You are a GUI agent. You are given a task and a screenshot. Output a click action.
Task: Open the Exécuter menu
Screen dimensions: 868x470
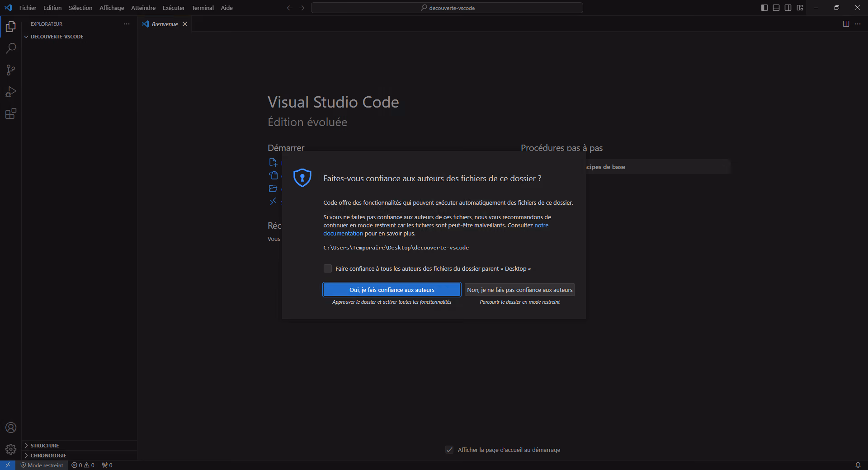(174, 8)
